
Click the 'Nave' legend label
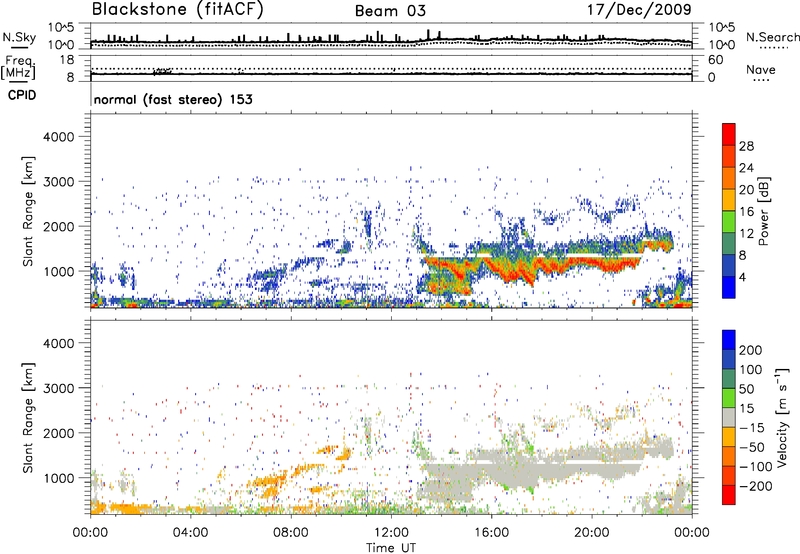point(761,69)
